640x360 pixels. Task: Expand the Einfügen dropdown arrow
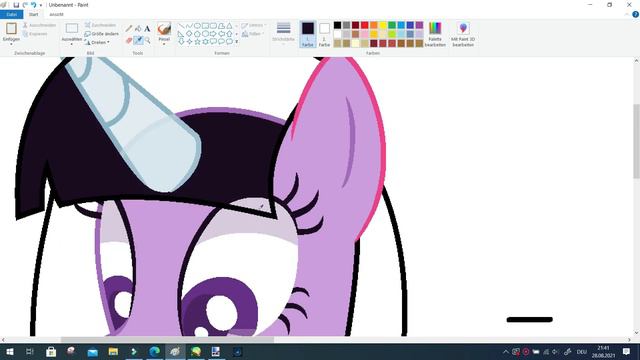point(11,44)
